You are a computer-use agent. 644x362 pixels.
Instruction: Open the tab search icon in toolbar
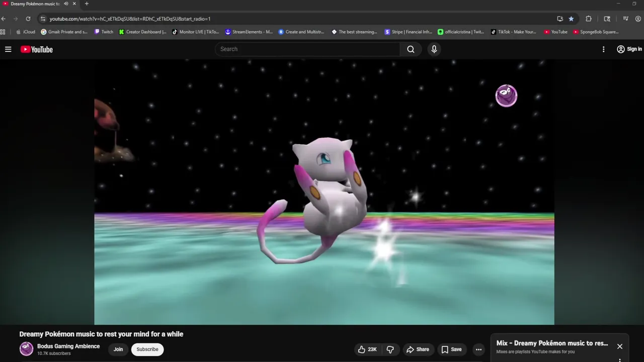pyautogui.click(x=607, y=19)
